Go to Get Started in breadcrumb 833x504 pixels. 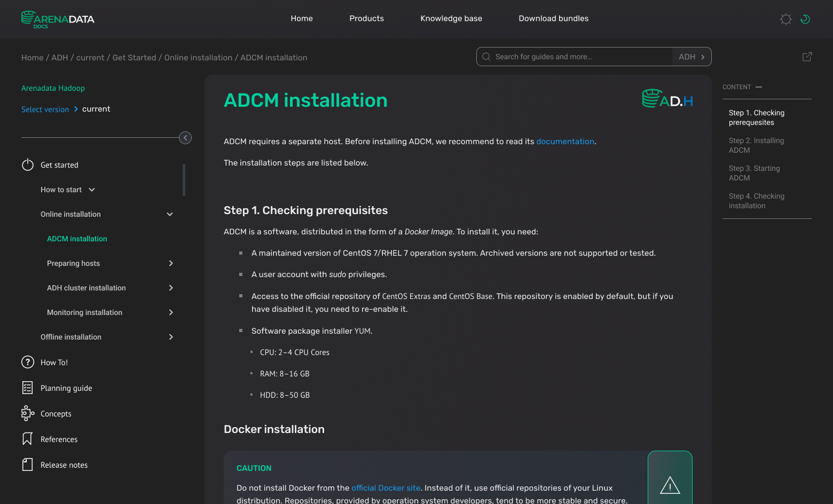coord(134,58)
